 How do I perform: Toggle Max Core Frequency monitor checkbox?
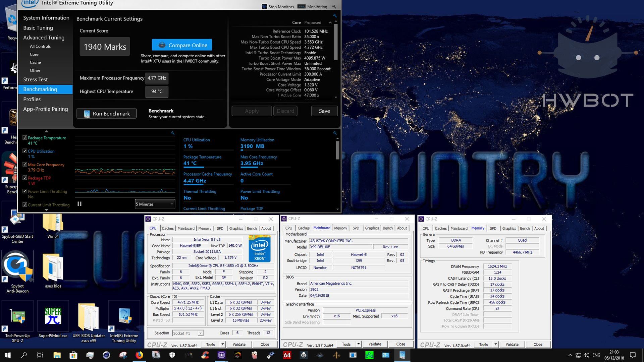24,165
